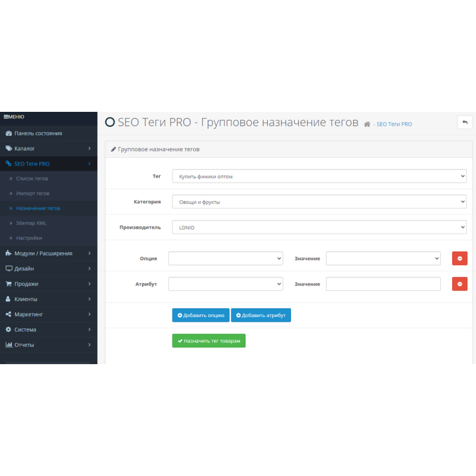Follow the SEO Теги PRO breadcrumb link

(394, 124)
